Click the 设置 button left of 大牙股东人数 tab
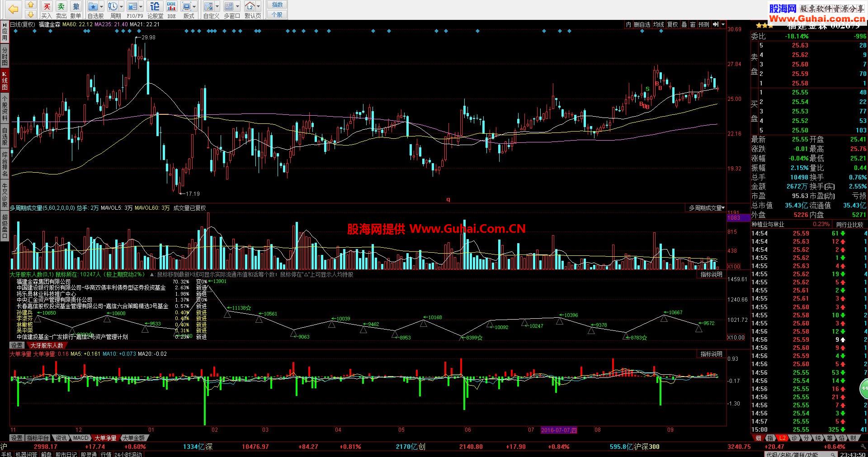 [17, 345]
